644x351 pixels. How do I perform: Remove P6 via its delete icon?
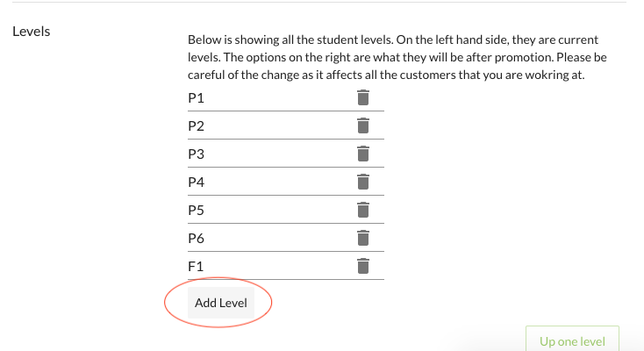(363, 238)
